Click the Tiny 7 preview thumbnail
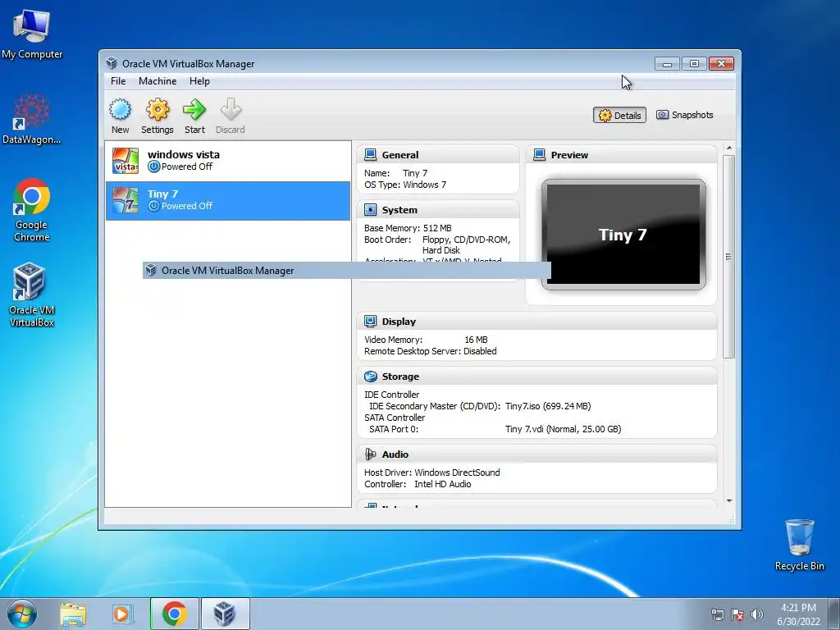The width and height of the screenshot is (840, 630). (623, 235)
